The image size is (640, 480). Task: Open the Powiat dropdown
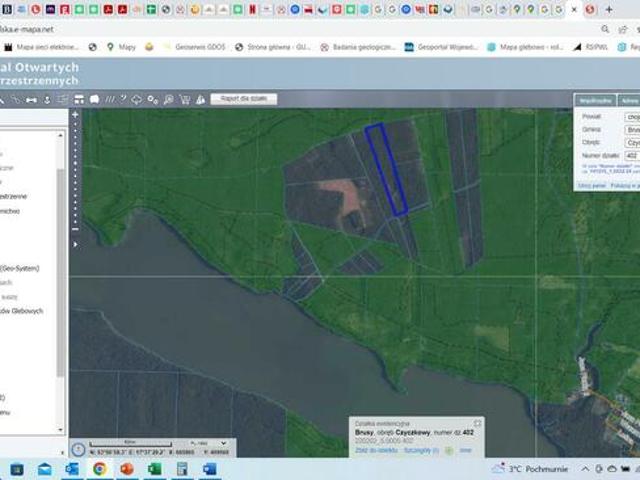[x=632, y=117]
